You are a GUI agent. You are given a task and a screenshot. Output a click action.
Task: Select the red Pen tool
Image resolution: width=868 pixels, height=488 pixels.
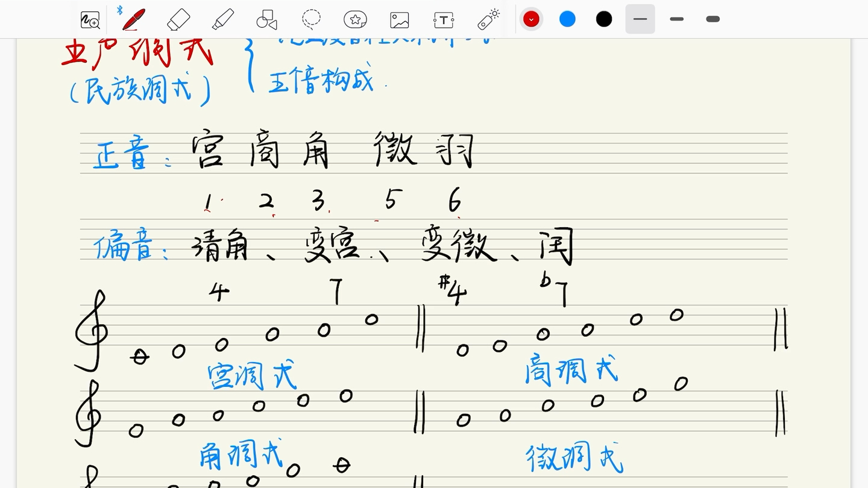click(133, 19)
